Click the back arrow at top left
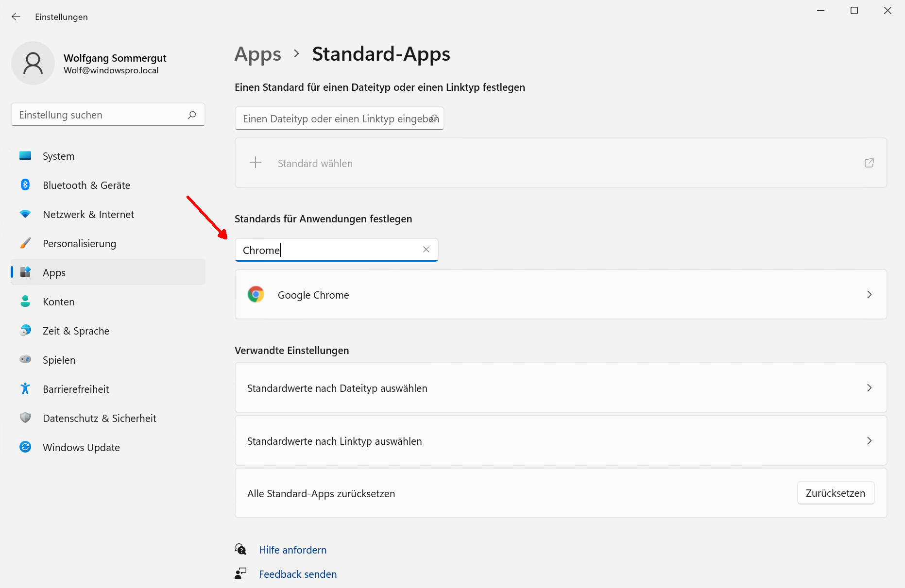 pos(16,16)
